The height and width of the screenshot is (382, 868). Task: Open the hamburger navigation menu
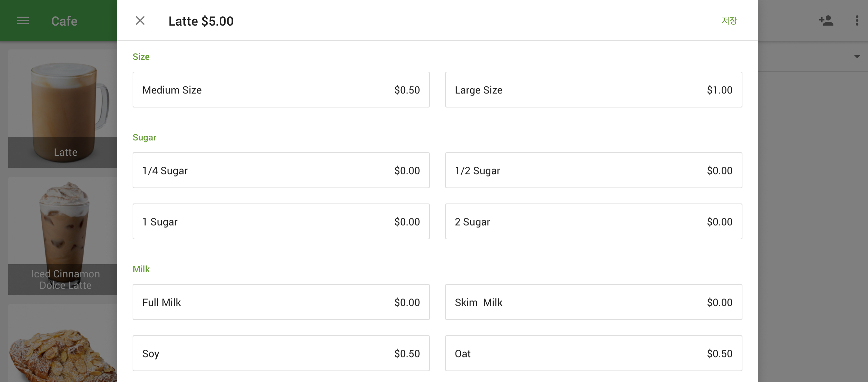23,21
